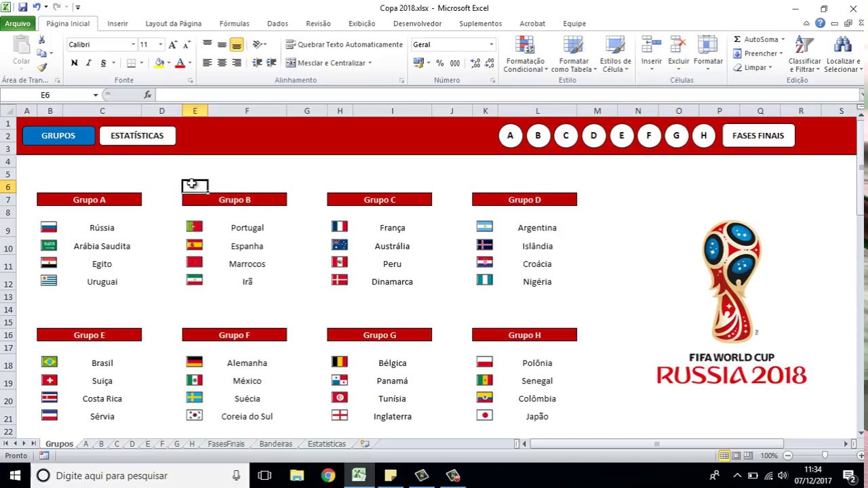Click the blue GRUPOS button
This screenshot has width=868, height=488.
pyautogui.click(x=58, y=136)
